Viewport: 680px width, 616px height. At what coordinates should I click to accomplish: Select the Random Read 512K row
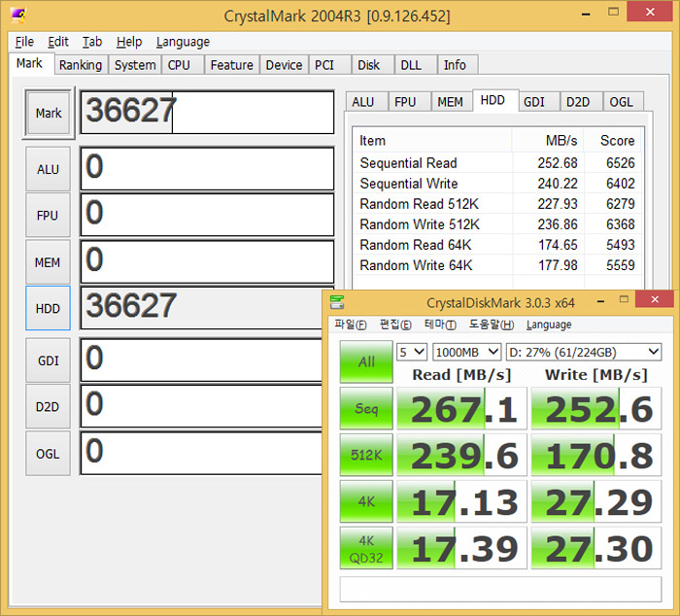pyautogui.click(x=497, y=204)
